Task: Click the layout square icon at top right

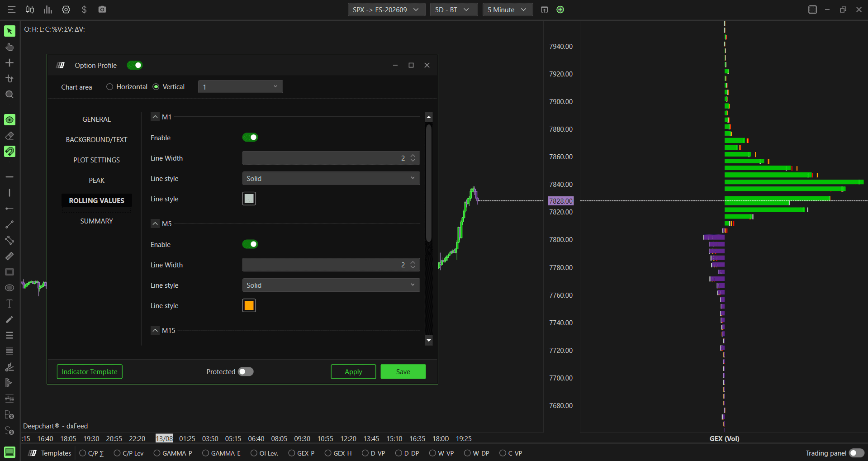Action: (x=812, y=10)
